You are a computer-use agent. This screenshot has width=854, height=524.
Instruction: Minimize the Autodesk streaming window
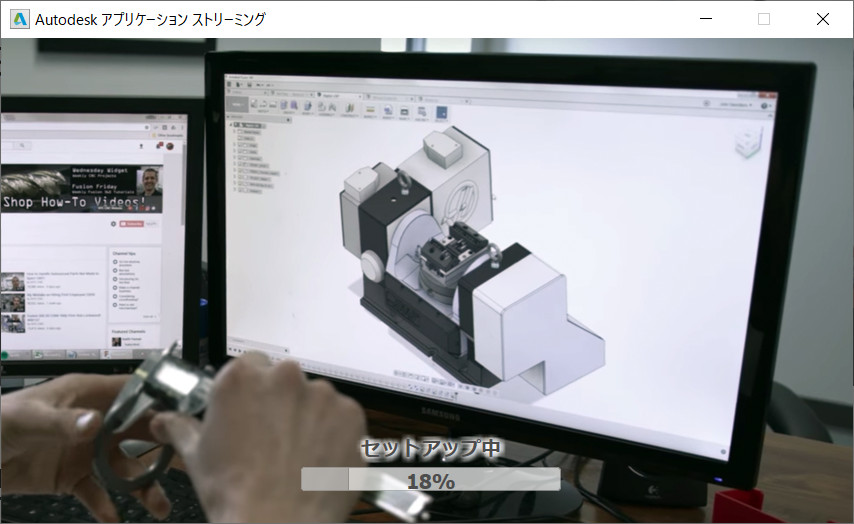coord(706,19)
